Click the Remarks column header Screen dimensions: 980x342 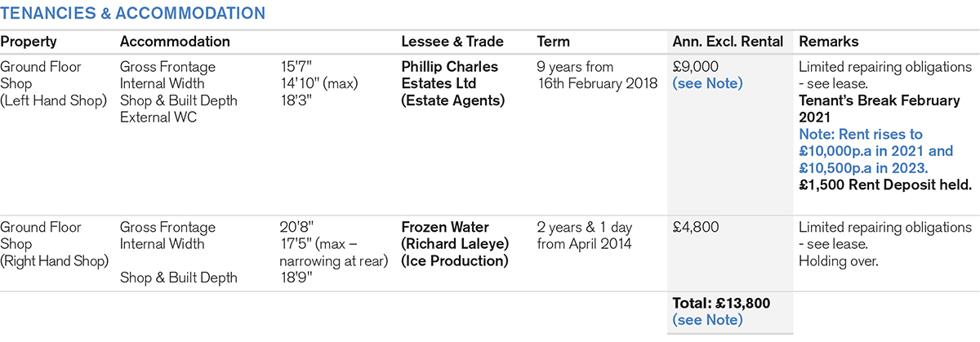tap(828, 42)
